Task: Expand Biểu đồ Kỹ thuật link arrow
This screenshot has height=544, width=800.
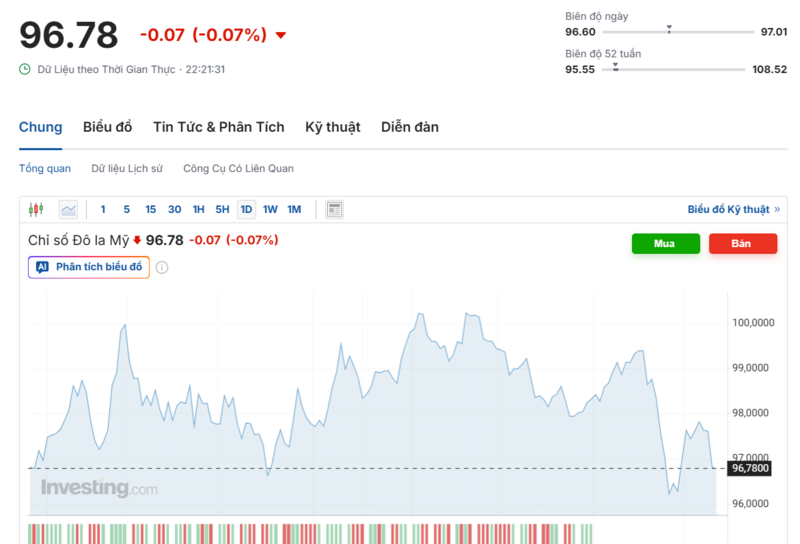Action: tap(777, 209)
